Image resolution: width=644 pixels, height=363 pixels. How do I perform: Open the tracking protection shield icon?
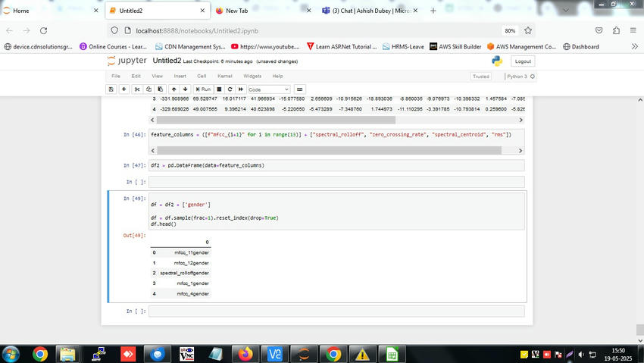coord(114,30)
